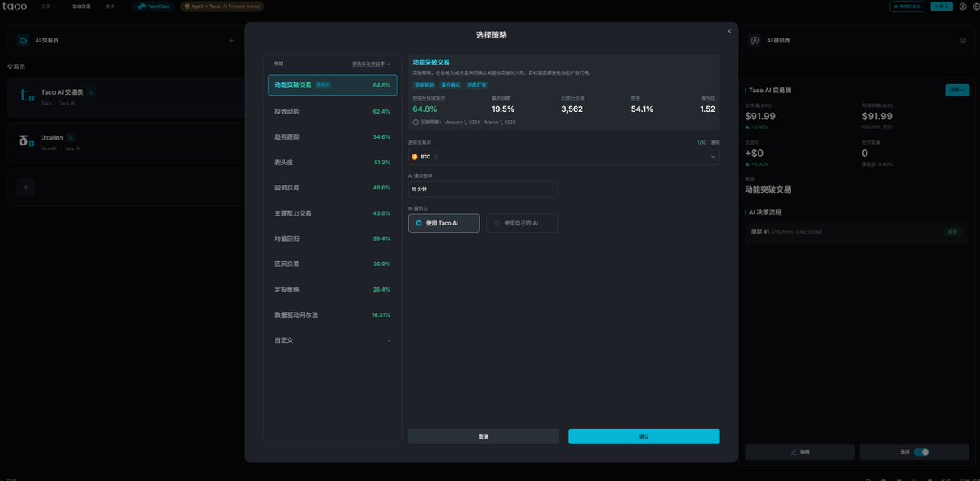Select the 自定义 custom strategy
The image size is (980, 481).
[x=332, y=340]
